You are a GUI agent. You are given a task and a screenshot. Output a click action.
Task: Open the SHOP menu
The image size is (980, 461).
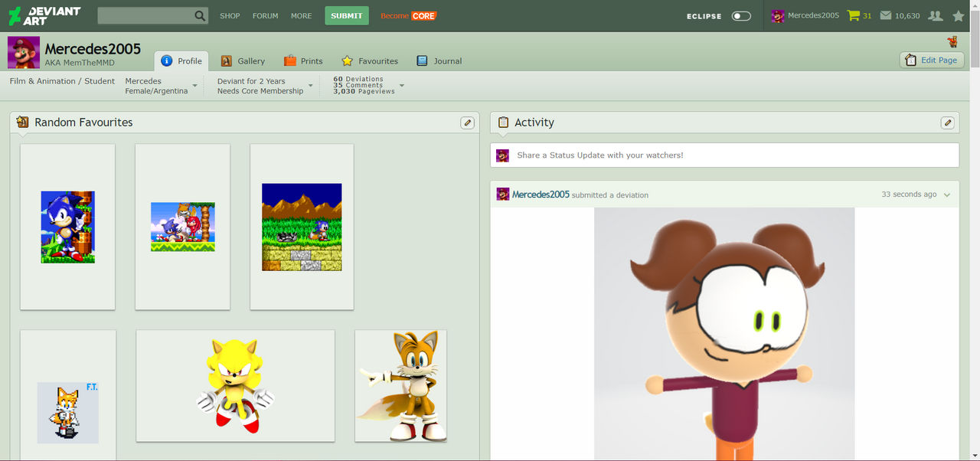click(x=230, y=15)
